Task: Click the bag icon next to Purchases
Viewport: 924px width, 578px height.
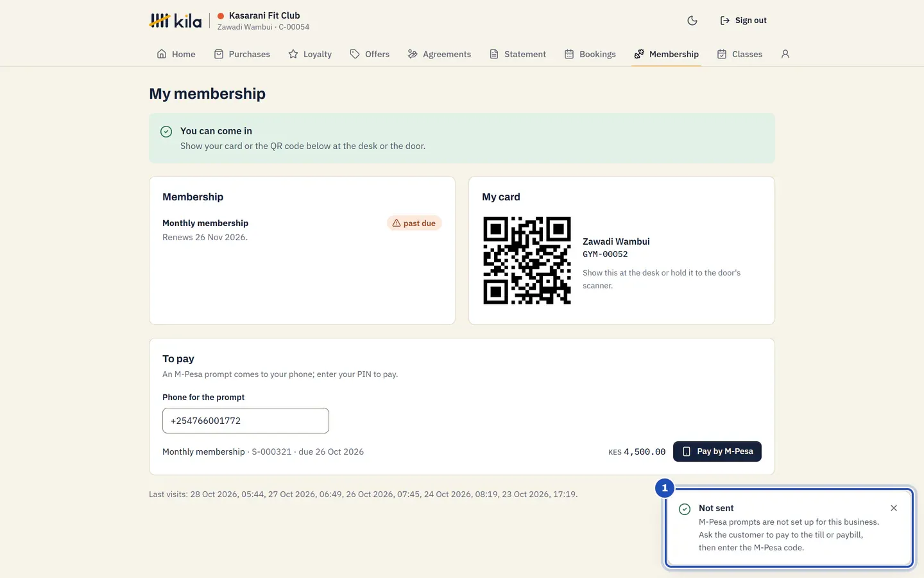Action: pos(219,54)
